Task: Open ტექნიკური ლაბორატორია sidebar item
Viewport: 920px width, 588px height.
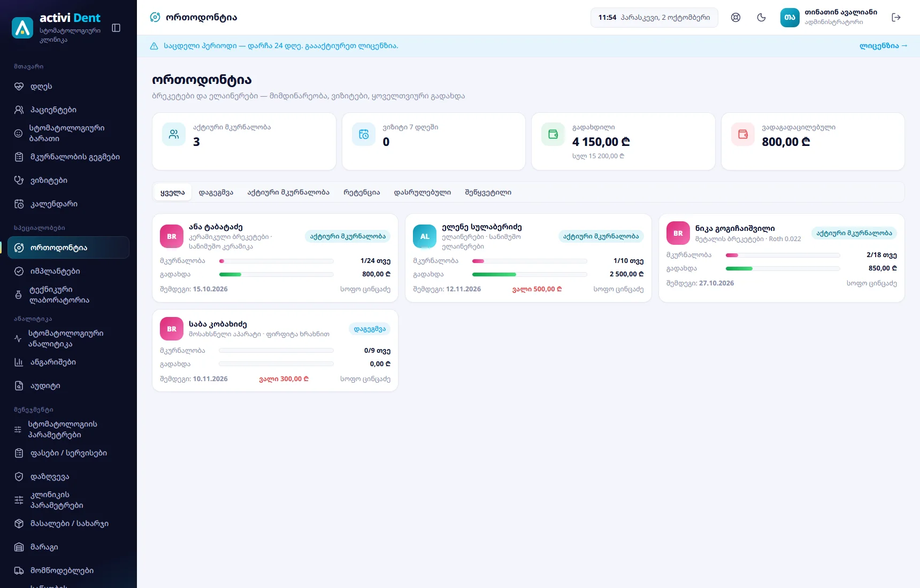Action: point(68,295)
